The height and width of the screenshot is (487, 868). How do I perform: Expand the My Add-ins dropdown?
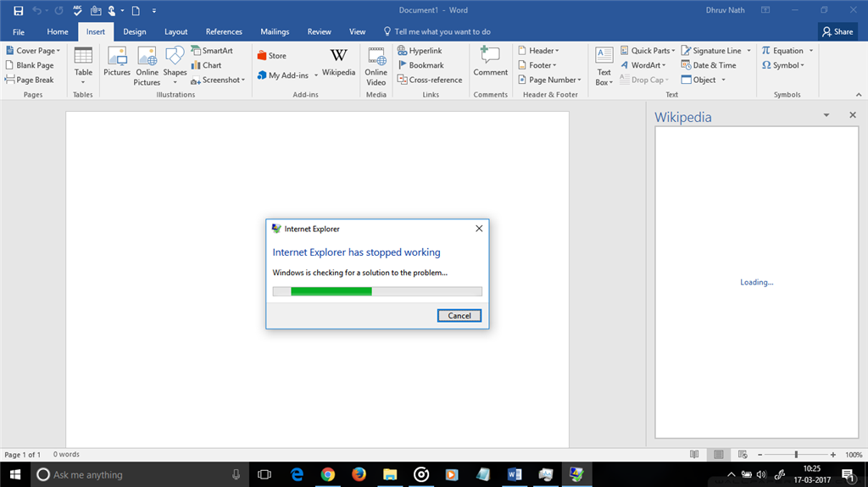(316, 75)
